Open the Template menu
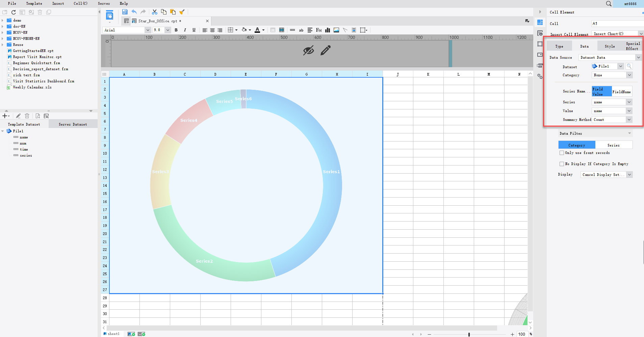 (x=34, y=3)
